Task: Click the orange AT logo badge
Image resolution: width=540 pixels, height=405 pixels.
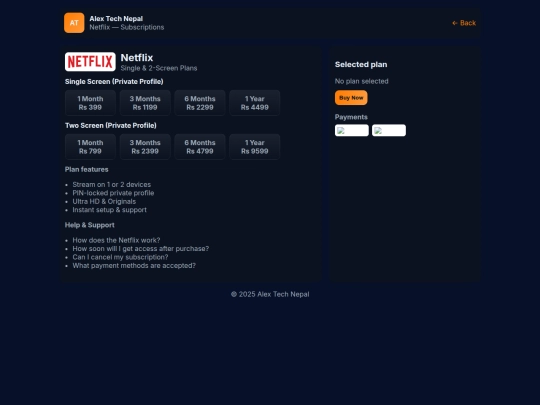Action: [74, 23]
